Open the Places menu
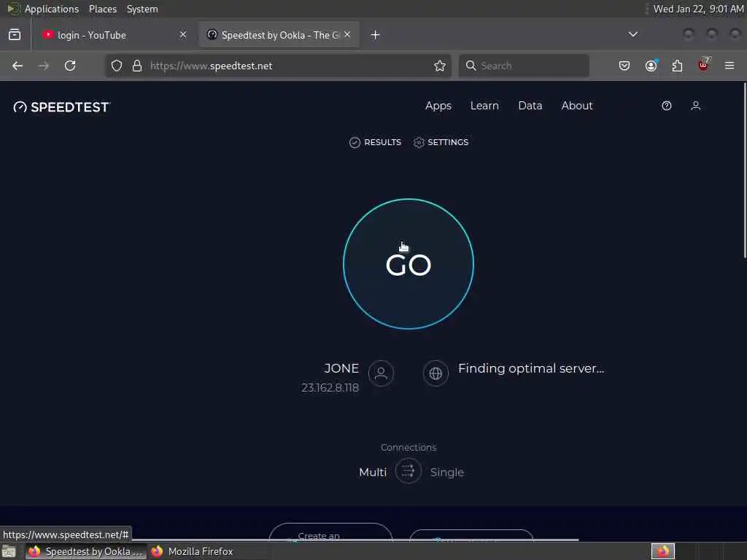The height and width of the screenshot is (560, 747). coord(103,9)
